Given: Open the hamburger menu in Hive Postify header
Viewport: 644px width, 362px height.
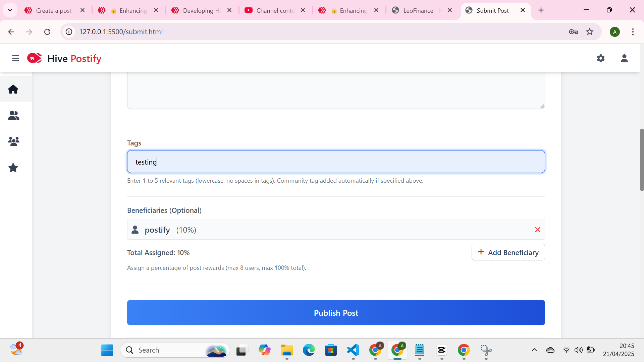Looking at the screenshot, I should pyautogui.click(x=15, y=58).
